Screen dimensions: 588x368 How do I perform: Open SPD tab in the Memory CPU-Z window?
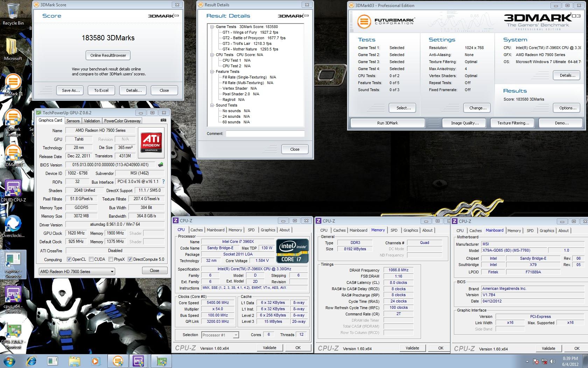(x=394, y=230)
